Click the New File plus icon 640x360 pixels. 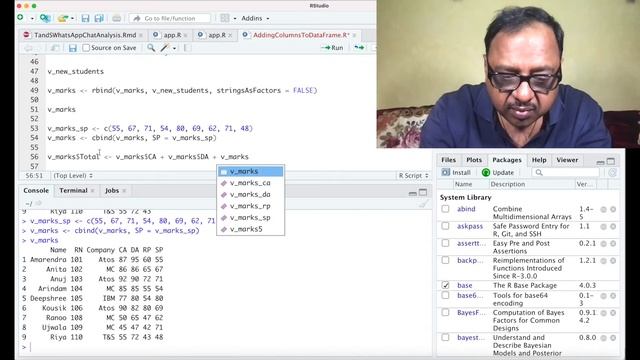(x=20, y=18)
